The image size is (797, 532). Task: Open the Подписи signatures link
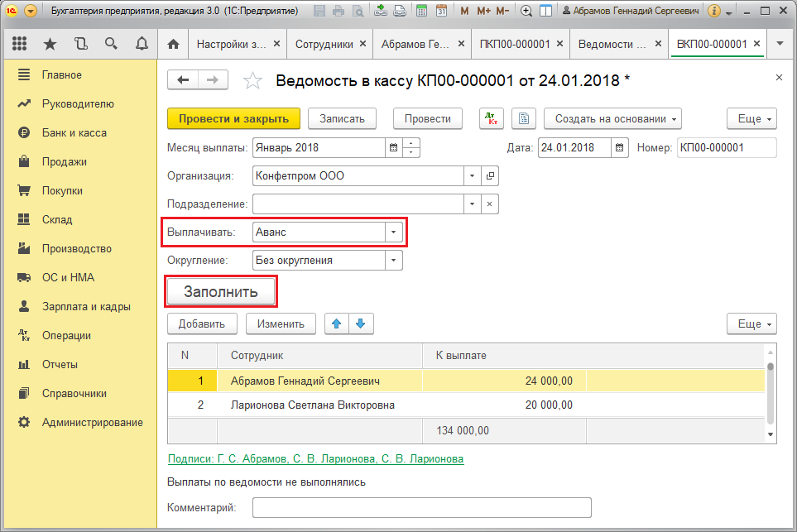tap(315, 459)
